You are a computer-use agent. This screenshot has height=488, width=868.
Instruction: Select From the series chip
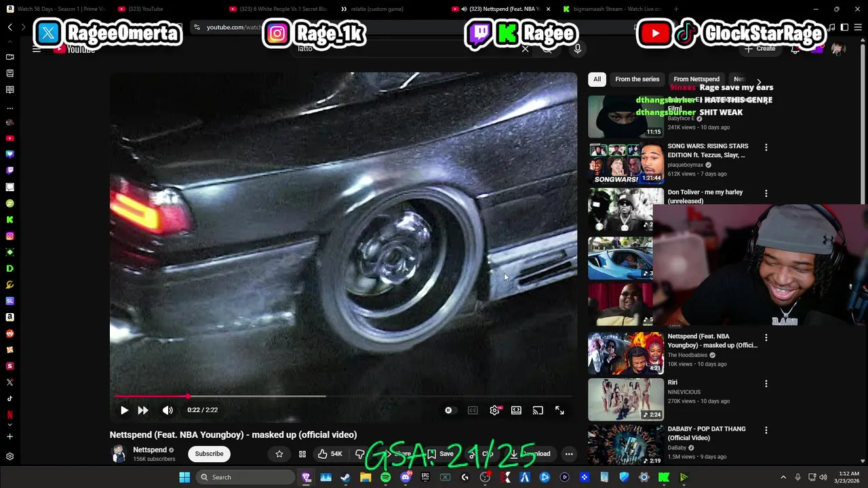637,79
